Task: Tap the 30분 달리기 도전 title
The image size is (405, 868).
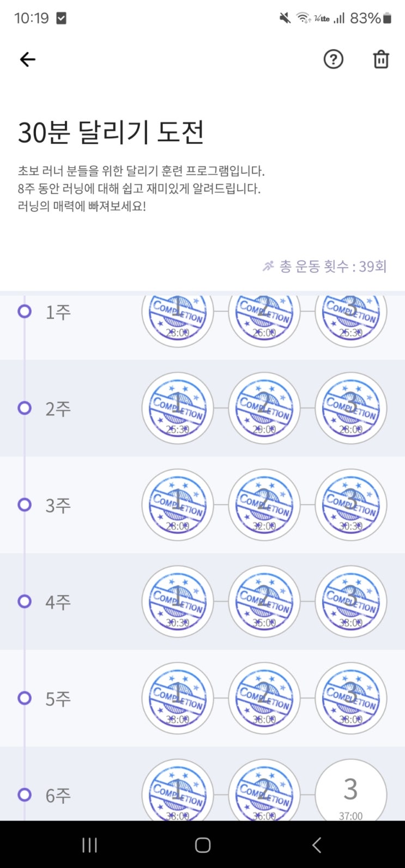Action: [111, 132]
